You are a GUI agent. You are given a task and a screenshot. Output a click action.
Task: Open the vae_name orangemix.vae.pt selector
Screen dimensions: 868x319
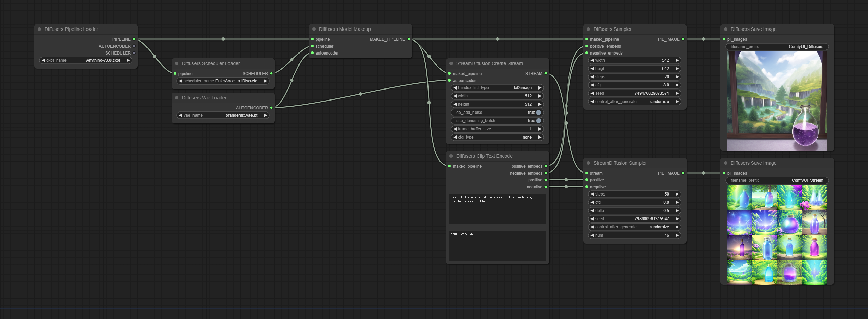click(x=223, y=115)
